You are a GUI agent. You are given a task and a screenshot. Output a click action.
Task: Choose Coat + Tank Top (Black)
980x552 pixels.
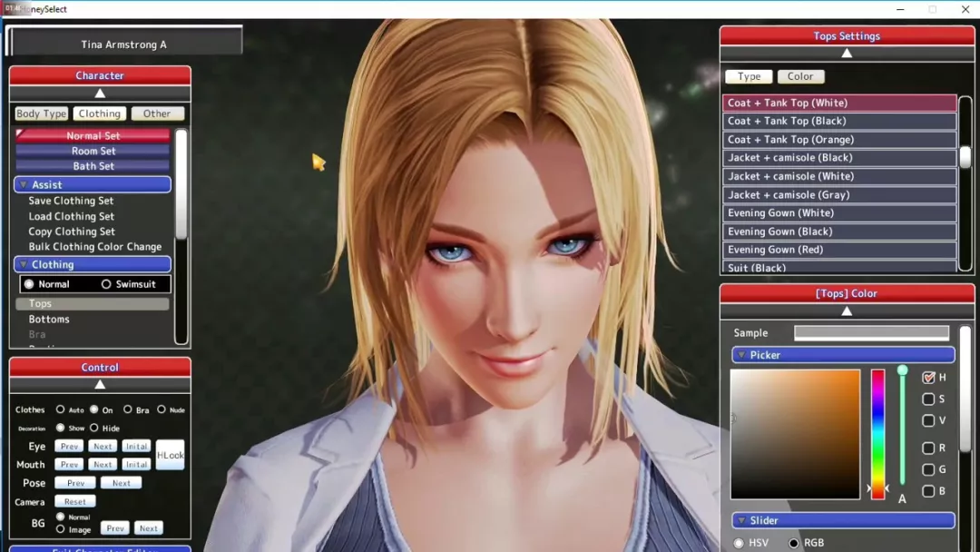click(839, 121)
